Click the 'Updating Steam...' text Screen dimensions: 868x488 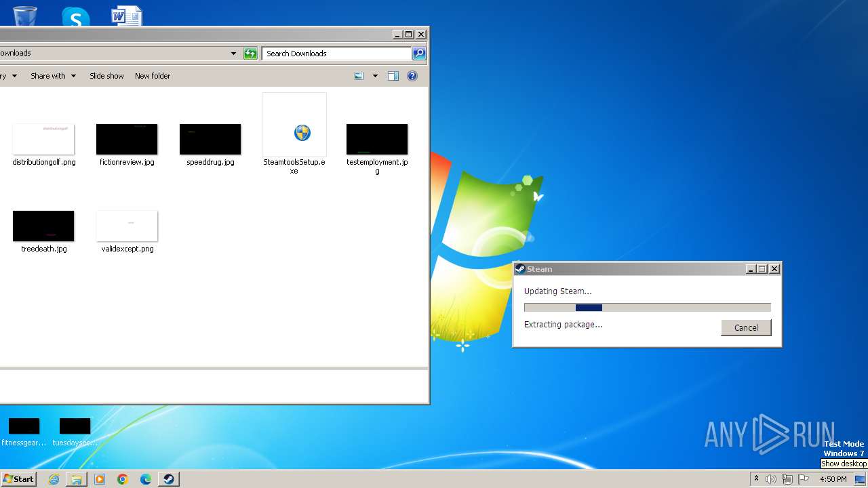pyautogui.click(x=557, y=291)
